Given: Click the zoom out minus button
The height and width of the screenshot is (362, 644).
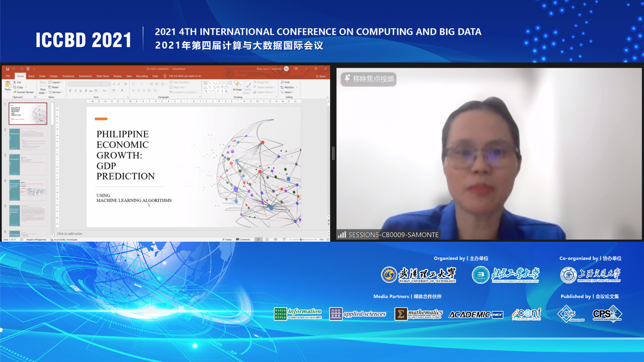Looking at the screenshot, I should pos(290,239).
